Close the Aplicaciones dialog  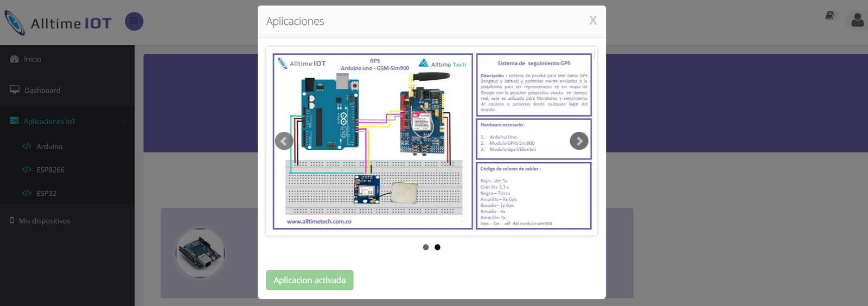tap(592, 21)
